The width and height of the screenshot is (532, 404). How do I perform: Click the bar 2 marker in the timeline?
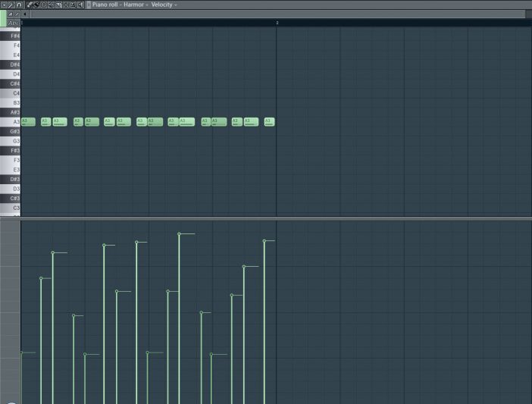tap(277, 23)
